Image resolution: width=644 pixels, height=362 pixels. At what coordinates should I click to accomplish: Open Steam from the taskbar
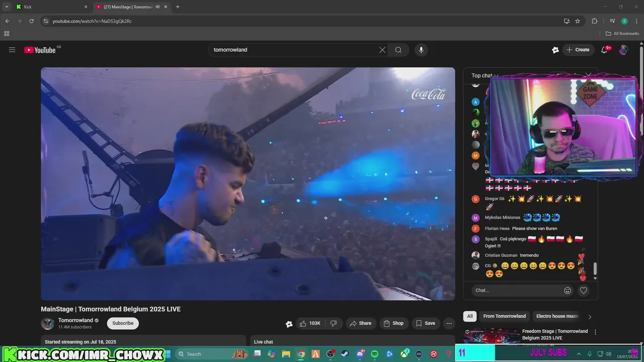tap(345, 354)
